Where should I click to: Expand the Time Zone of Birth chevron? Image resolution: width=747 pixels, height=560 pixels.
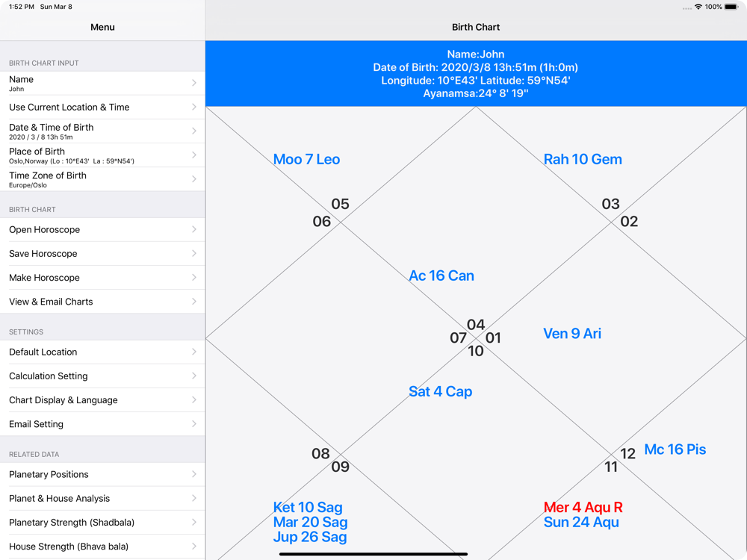coord(194,179)
